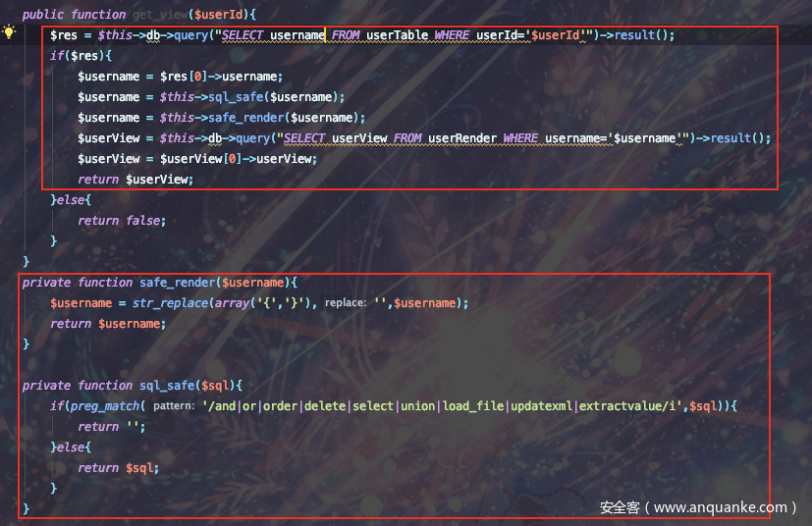Click the safe_render function definition name
This screenshot has width=812, height=526.
177,283
